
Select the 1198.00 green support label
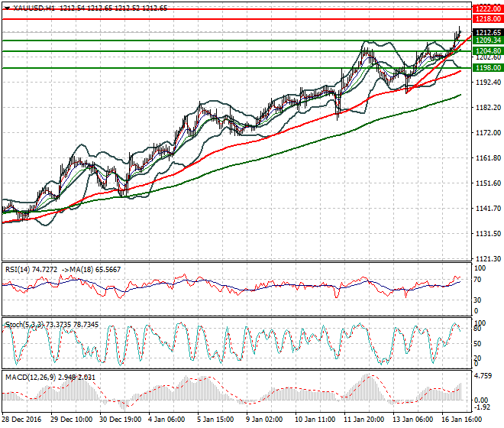coord(488,67)
